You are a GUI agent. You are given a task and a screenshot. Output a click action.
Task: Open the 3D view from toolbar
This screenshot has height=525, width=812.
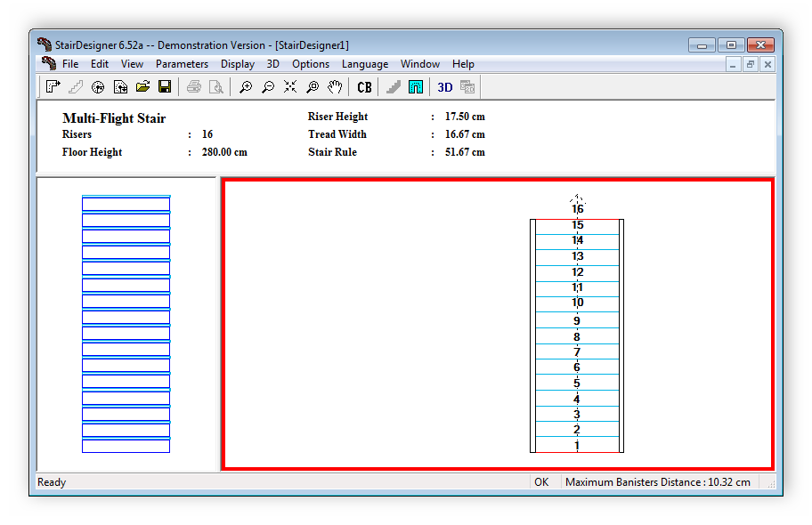point(444,86)
